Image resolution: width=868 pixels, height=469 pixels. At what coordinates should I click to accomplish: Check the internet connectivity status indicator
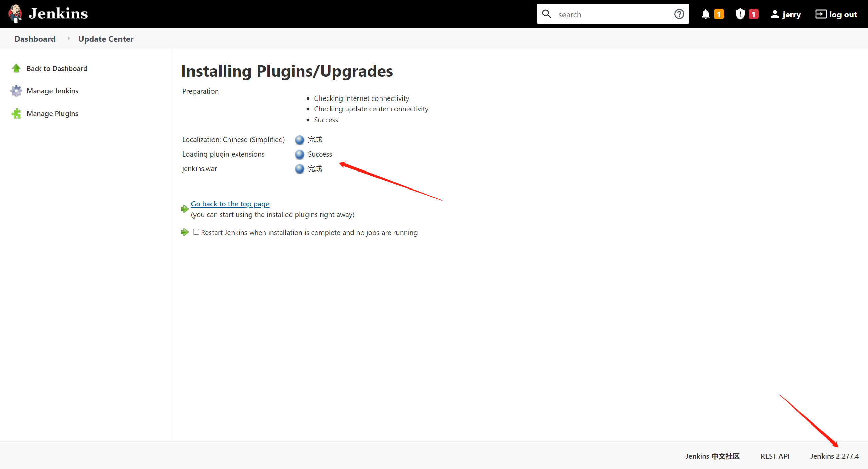[x=361, y=98]
